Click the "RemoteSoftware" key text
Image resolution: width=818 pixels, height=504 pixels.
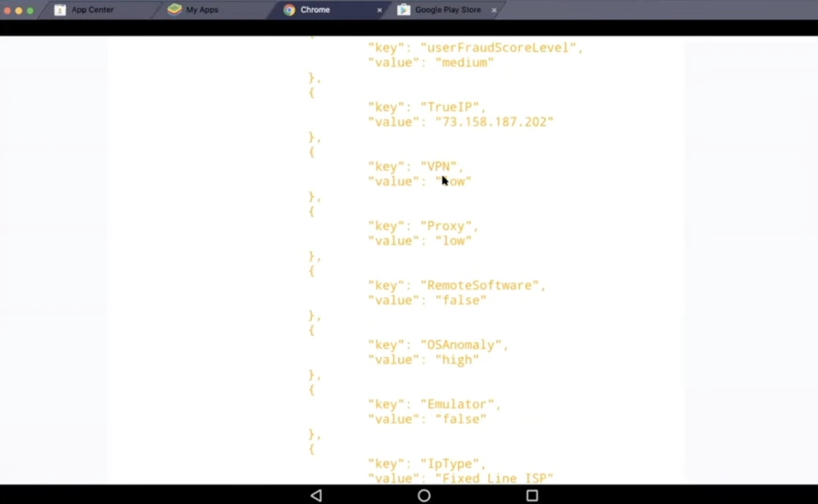479,285
